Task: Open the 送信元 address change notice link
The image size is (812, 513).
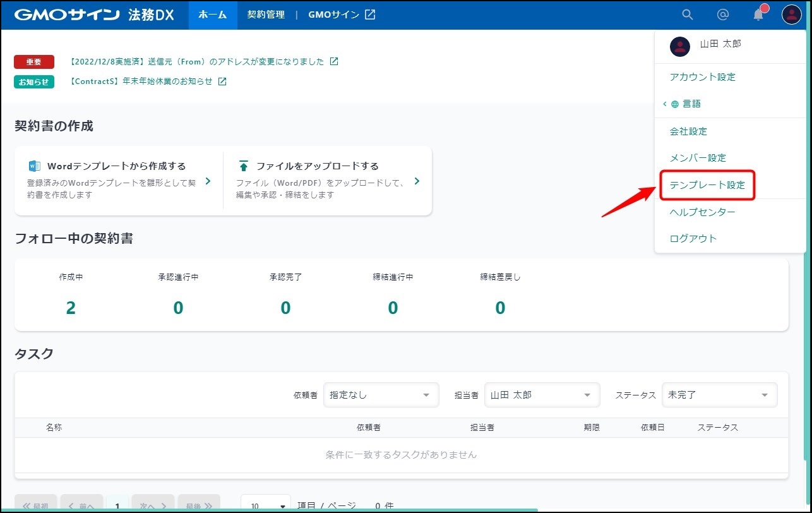Action: [196, 62]
